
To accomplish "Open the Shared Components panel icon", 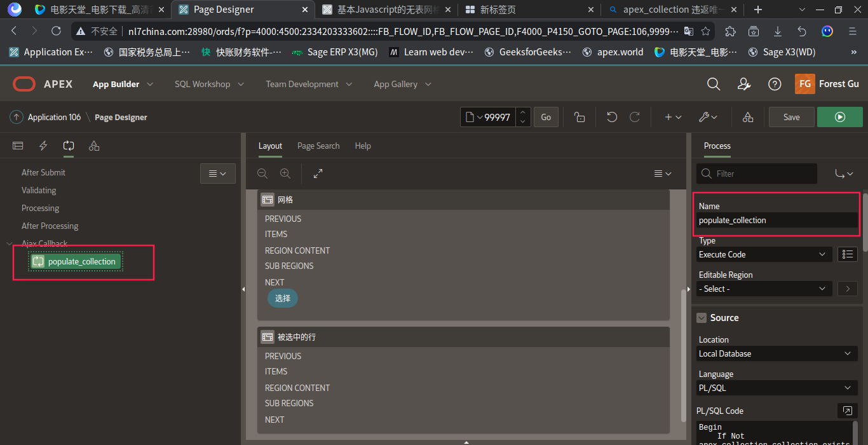I will click(93, 146).
